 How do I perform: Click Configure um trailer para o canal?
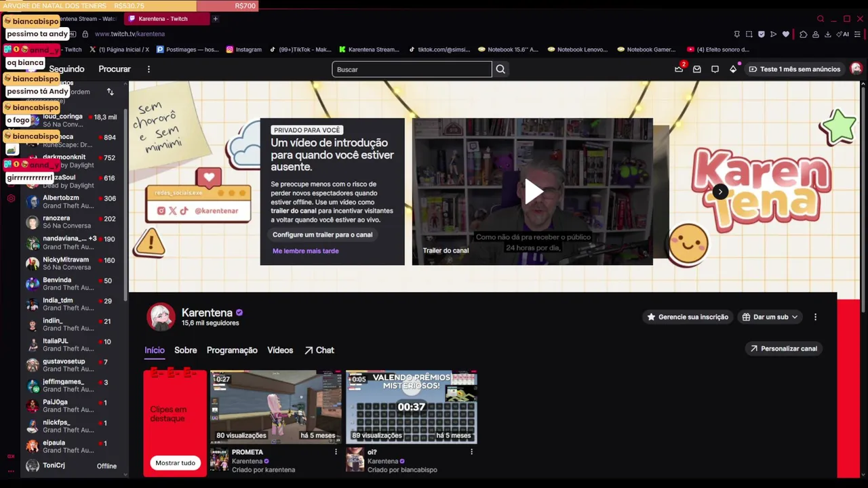322,235
